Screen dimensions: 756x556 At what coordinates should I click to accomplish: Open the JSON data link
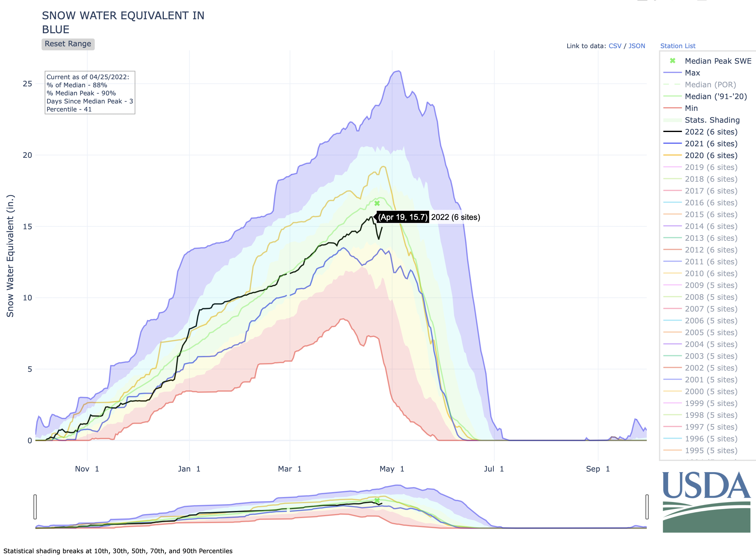(x=637, y=46)
